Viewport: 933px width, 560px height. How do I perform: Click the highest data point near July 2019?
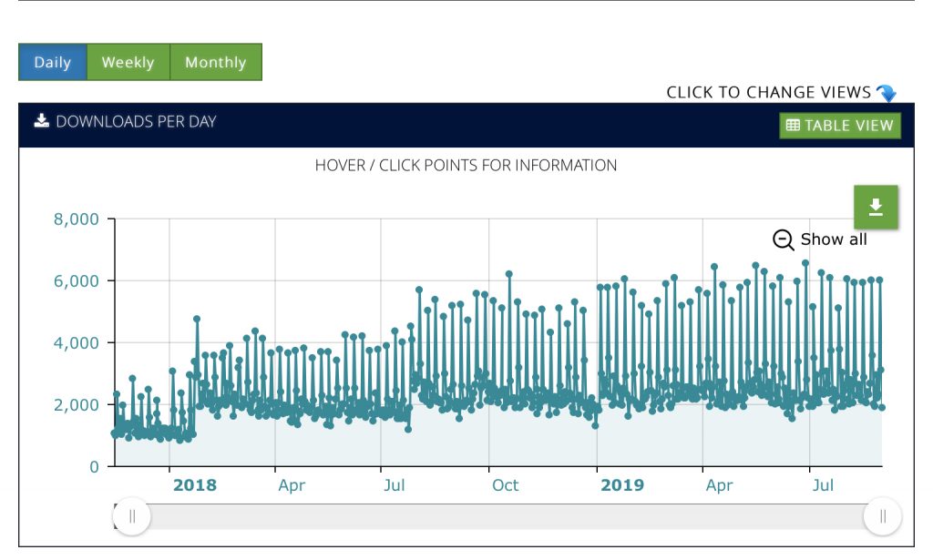tap(805, 263)
